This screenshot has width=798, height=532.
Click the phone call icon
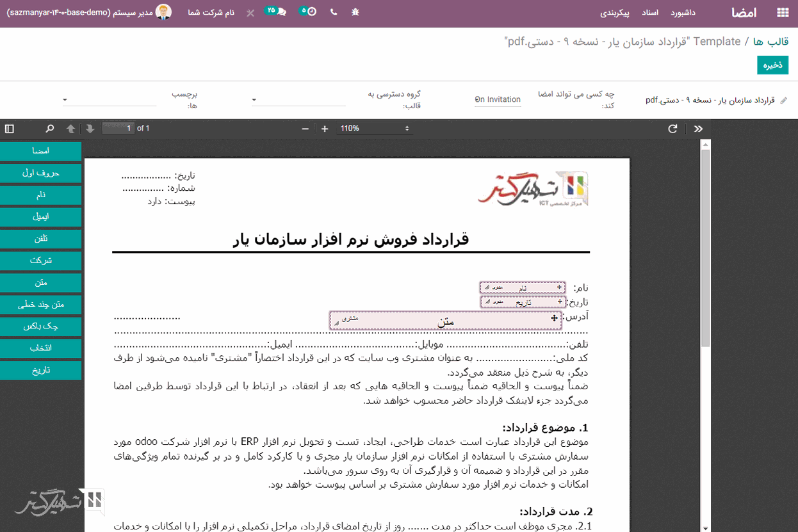pos(334,12)
